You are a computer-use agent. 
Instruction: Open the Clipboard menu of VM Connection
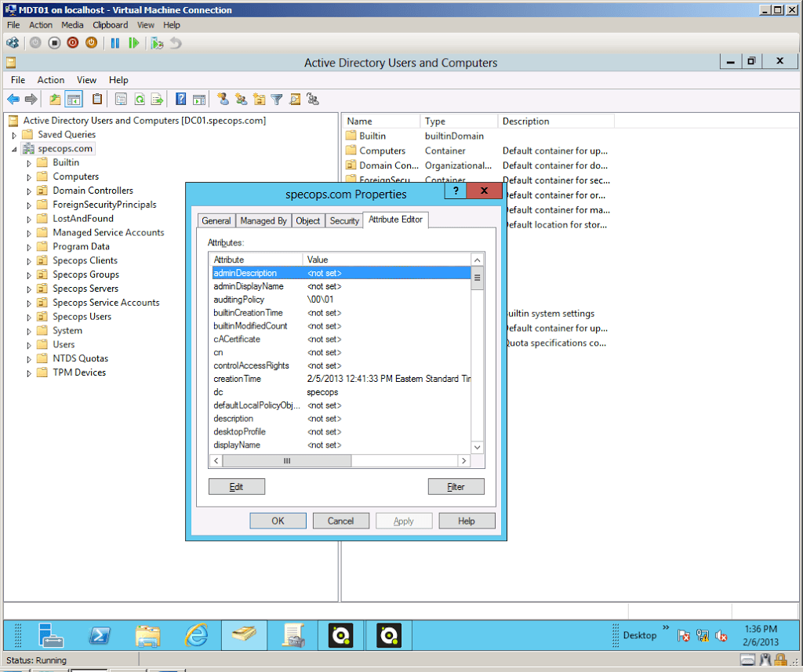pyautogui.click(x=110, y=25)
